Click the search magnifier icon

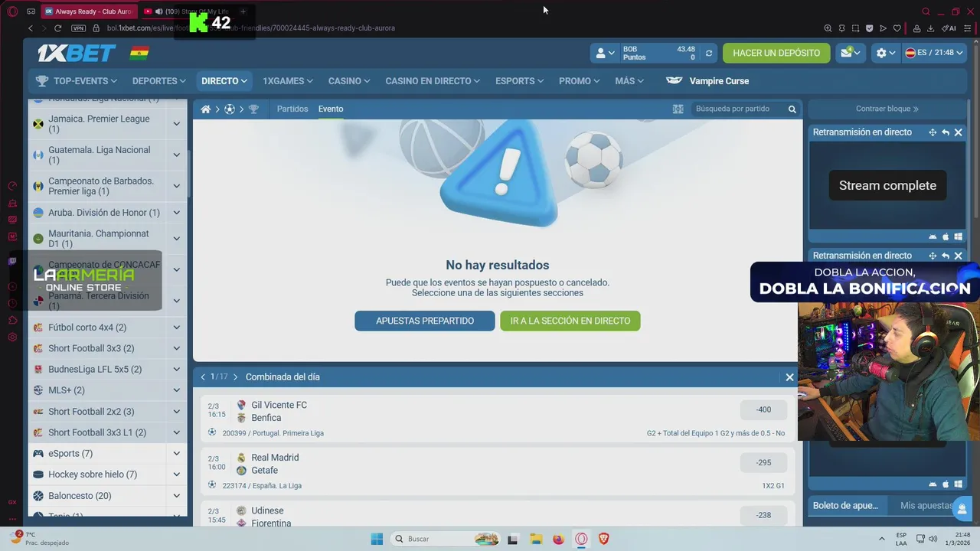pyautogui.click(x=792, y=109)
